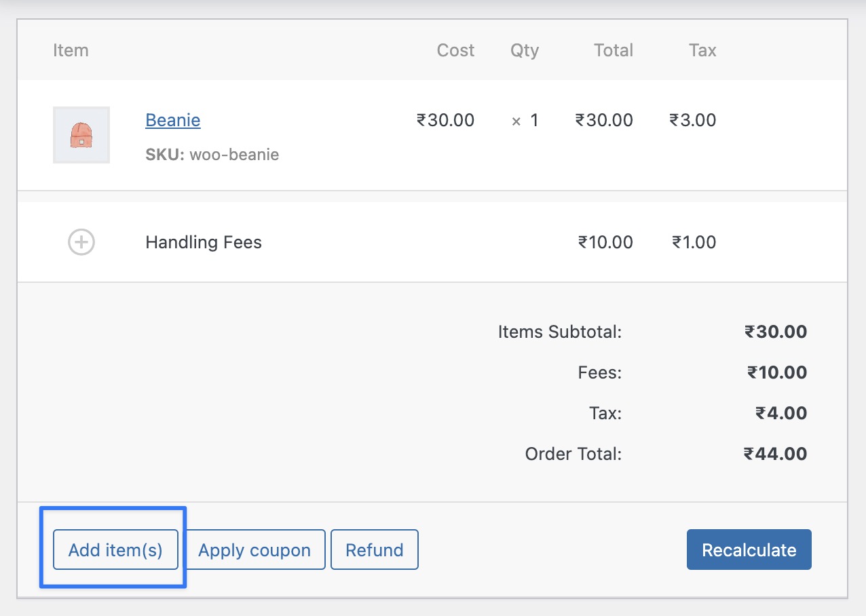Select the Handling Fees row label
The image size is (866, 616).
coord(204,242)
